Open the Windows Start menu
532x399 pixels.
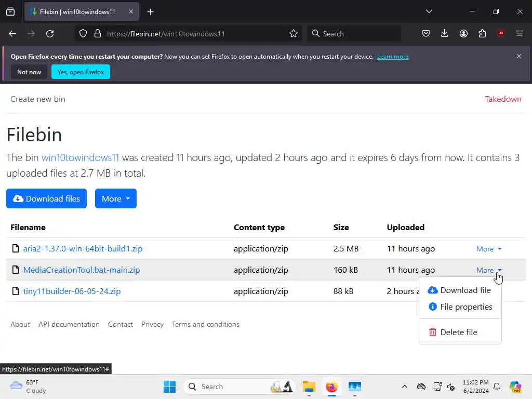pos(170,387)
